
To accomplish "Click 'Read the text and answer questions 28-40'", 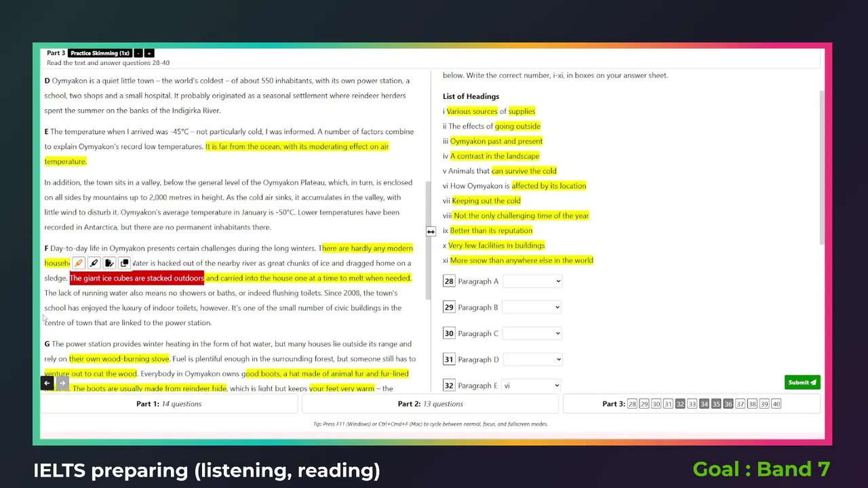I will point(108,63).
